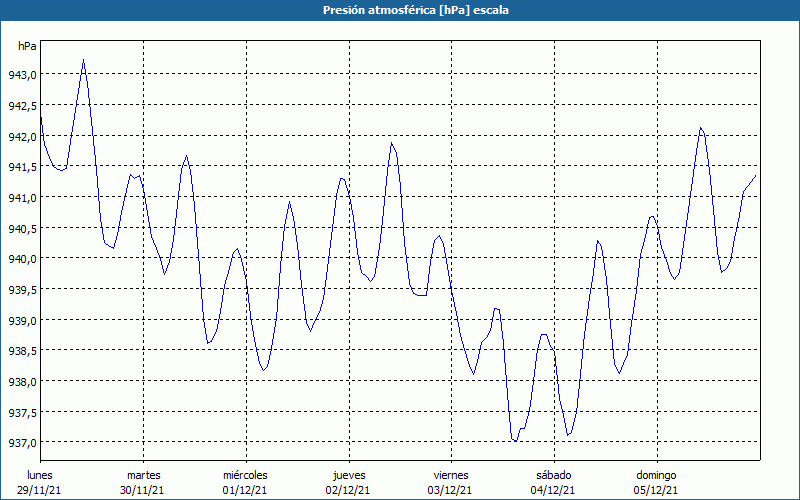Select the 938,0 axis value
Viewport: 800px width, 500px height.
[22, 382]
